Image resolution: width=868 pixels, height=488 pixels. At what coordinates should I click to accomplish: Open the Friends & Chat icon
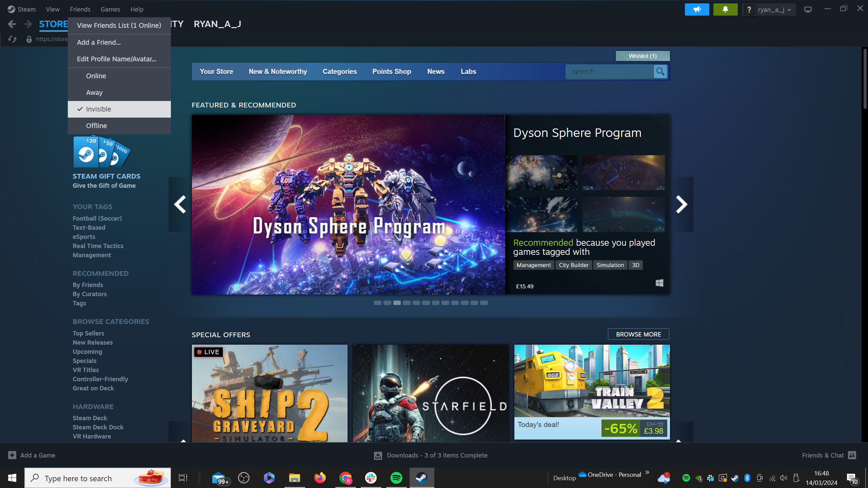[852, 455]
